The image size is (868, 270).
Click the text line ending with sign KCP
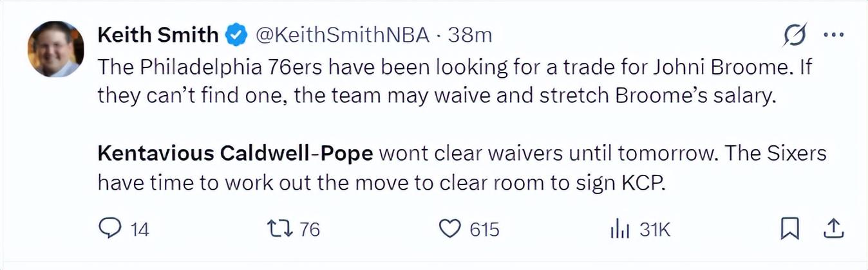[380, 183]
